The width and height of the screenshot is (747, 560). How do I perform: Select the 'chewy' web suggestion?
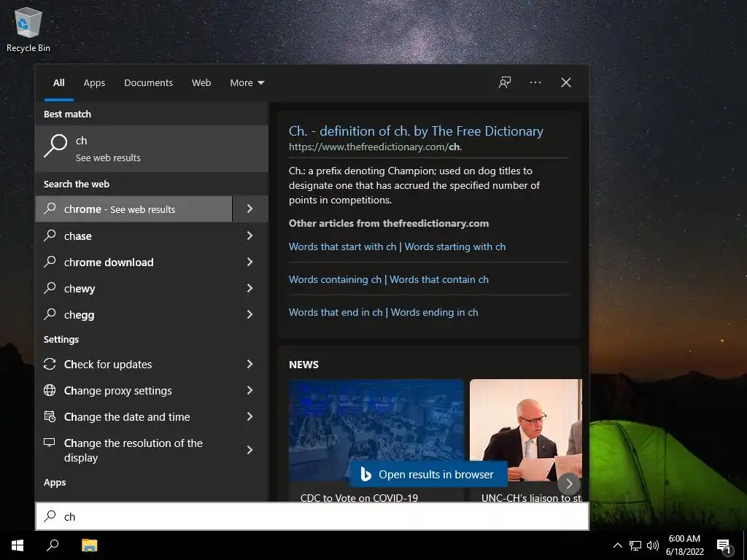click(134, 287)
